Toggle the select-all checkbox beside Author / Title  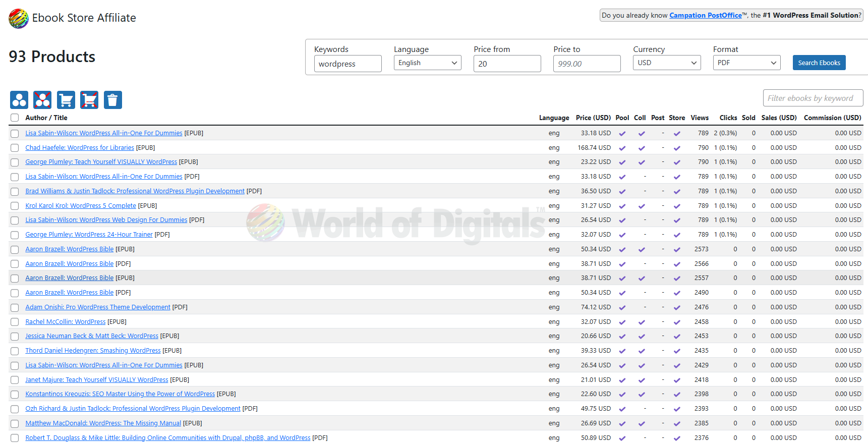click(x=15, y=118)
